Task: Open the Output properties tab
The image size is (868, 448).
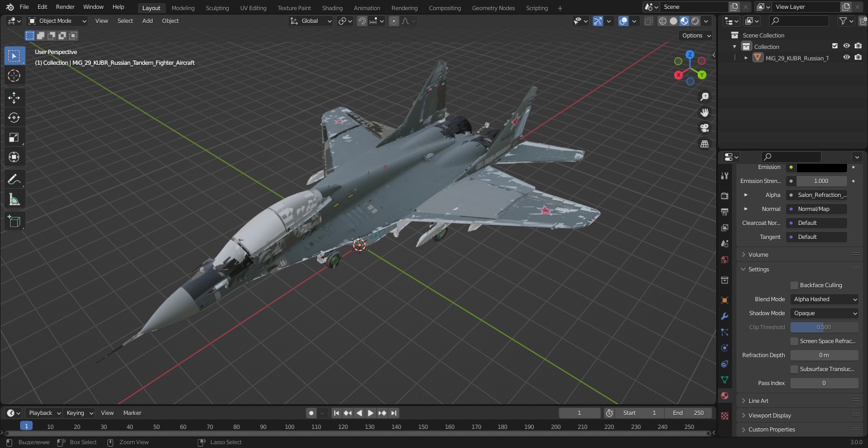Action: click(724, 212)
